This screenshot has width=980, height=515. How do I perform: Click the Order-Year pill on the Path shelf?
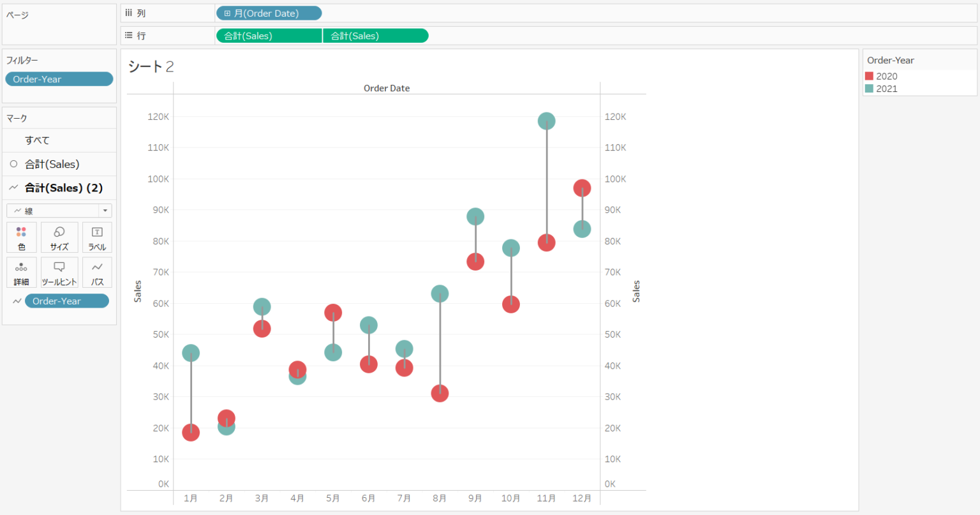point(67,301)
